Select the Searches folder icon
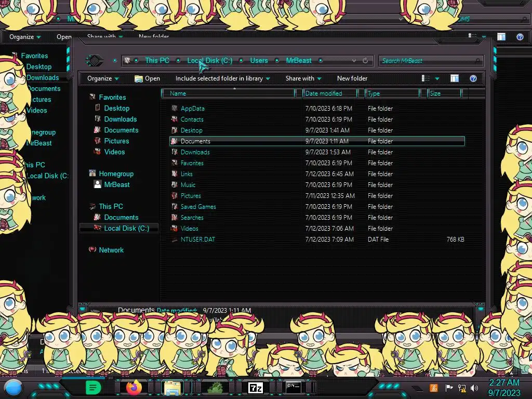The width and height of the screenshot is (532, 399). [x=175, y=218]
